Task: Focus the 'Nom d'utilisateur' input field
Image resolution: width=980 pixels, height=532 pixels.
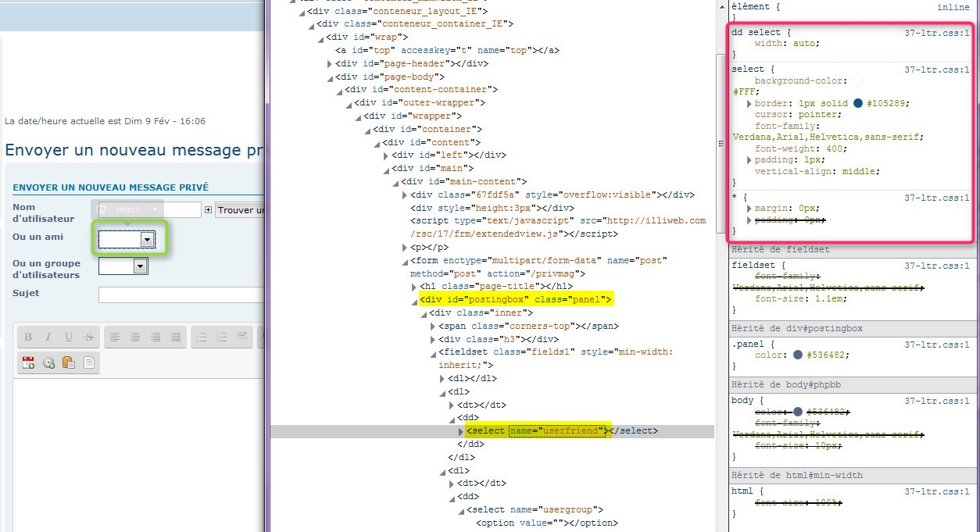Action: (x=150, y=210)
